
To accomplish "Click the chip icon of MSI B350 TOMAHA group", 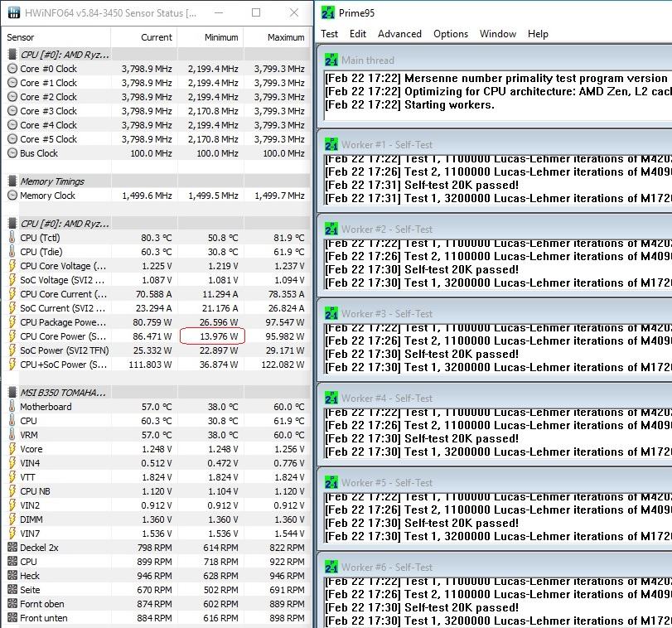I will click(x=12, y=393).
